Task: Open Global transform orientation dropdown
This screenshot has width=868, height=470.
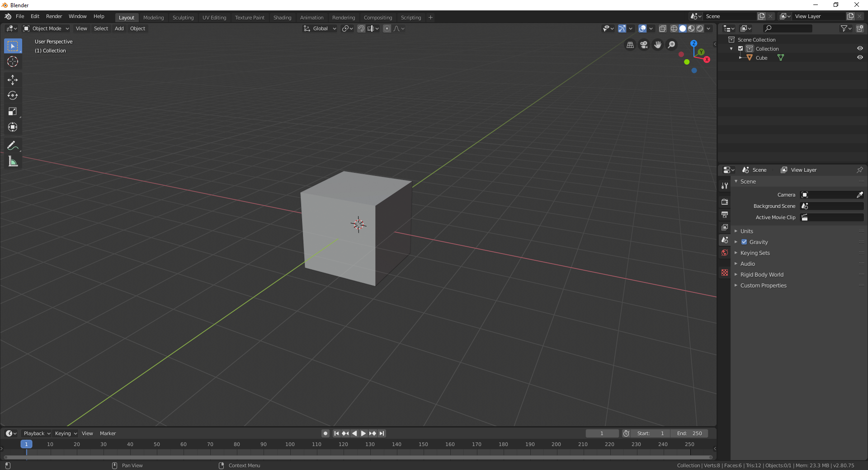Action: coord(320,28)
